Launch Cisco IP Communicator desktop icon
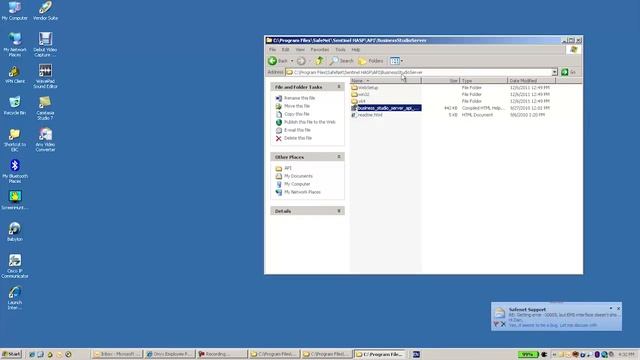The width and height of the screenshot is (640, 360). tap(15, 266)
